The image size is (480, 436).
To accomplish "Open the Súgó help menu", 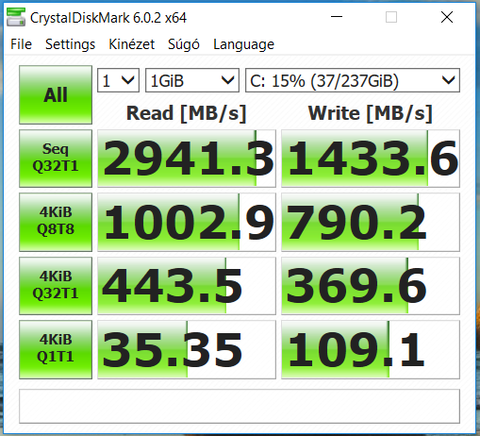I will coord(184,44).
